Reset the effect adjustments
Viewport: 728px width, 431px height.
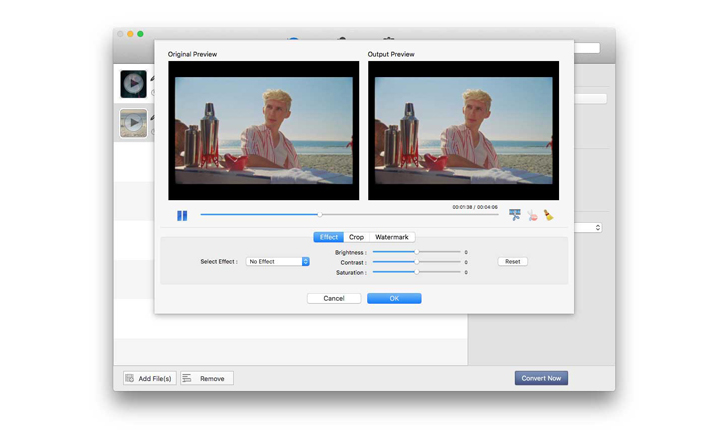(512, 262)
